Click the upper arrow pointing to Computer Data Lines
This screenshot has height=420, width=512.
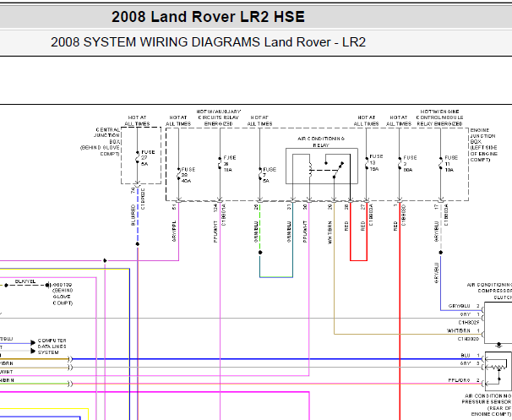(33, 342)
